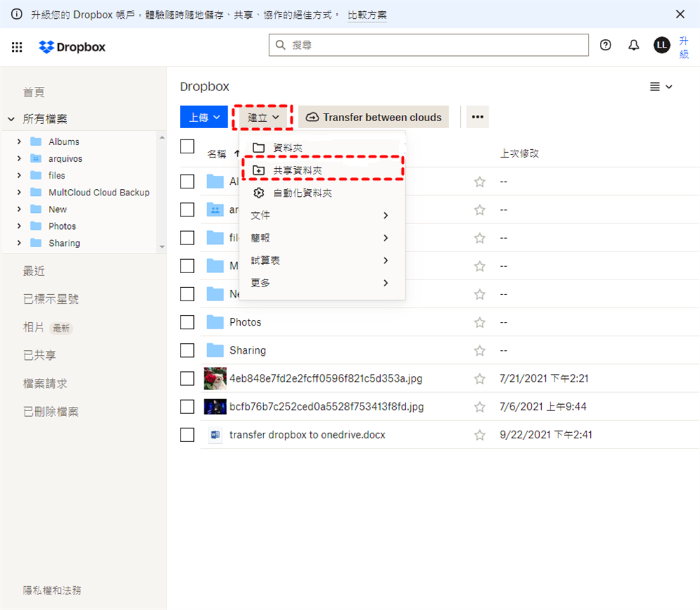The image size is (700, 610).
Task: Click Transfer between clouds button
Action: [x=374, y=117]
